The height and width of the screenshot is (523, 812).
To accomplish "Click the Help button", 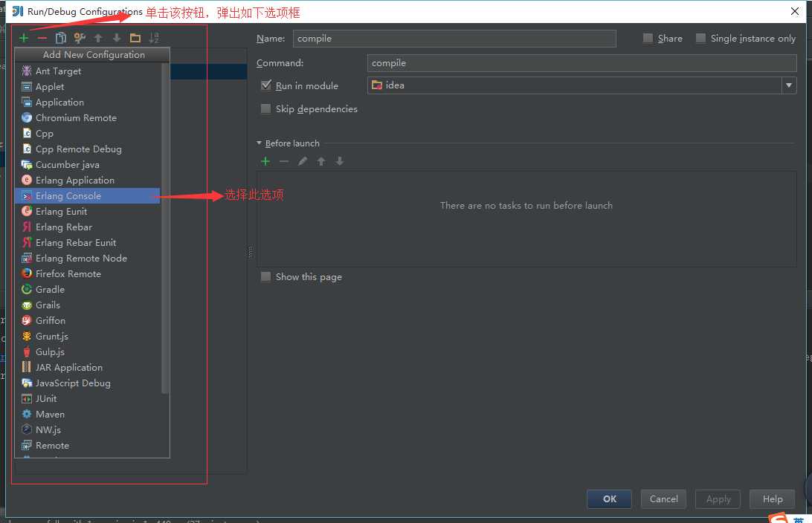I will 772,498.
